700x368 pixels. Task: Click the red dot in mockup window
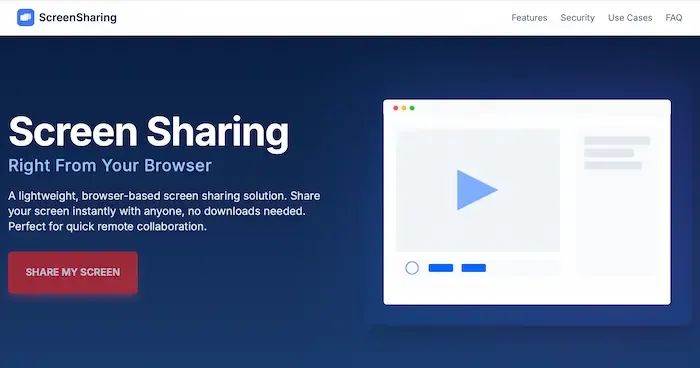coord(396,108)
